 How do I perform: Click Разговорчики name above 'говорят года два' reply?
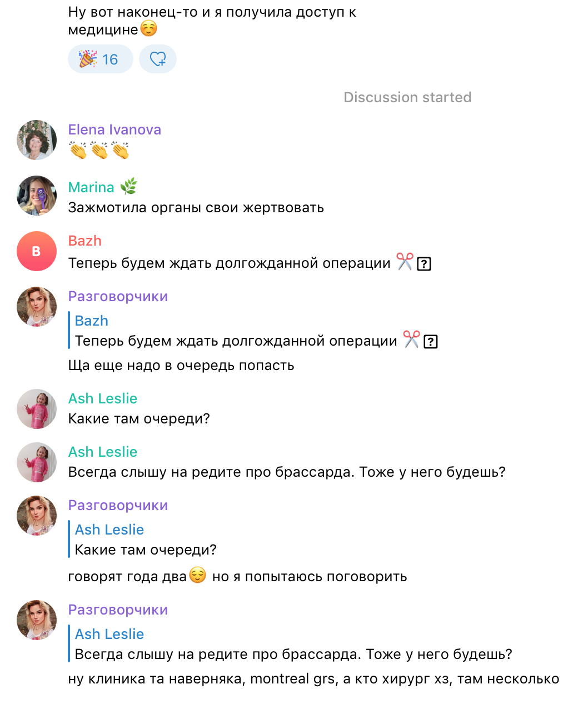tap(118, 505)
